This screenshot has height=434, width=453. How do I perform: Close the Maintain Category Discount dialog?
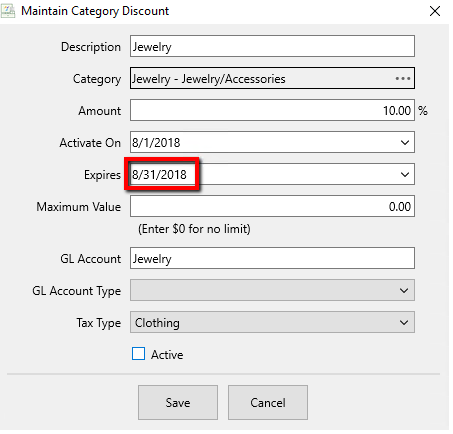tap(435, 11)
